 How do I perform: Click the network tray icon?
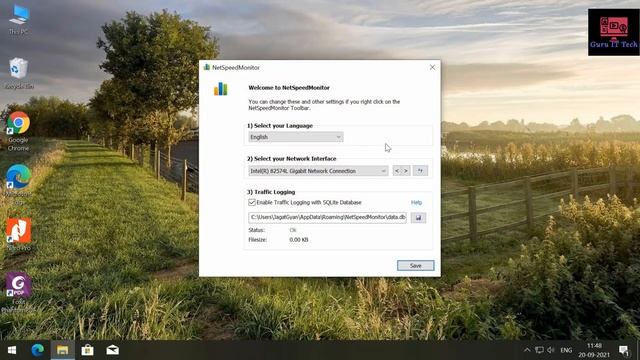tap(539, 350)
